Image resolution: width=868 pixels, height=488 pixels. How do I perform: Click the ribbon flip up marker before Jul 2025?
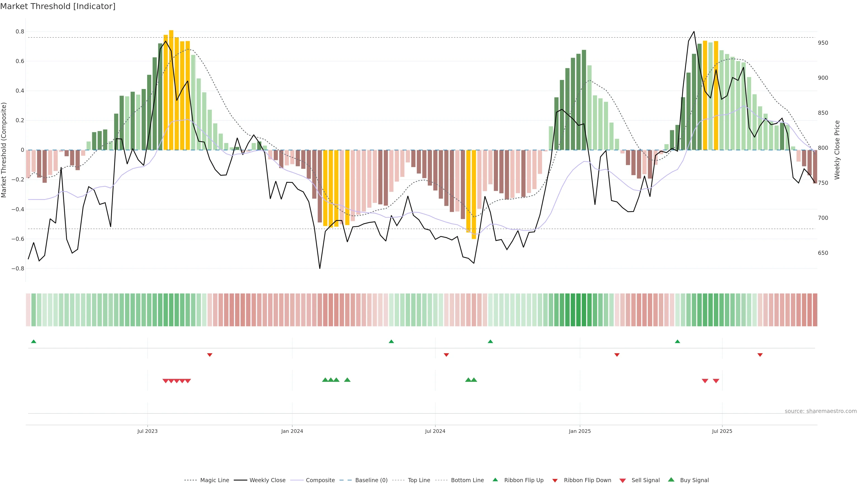click(678, 342)
